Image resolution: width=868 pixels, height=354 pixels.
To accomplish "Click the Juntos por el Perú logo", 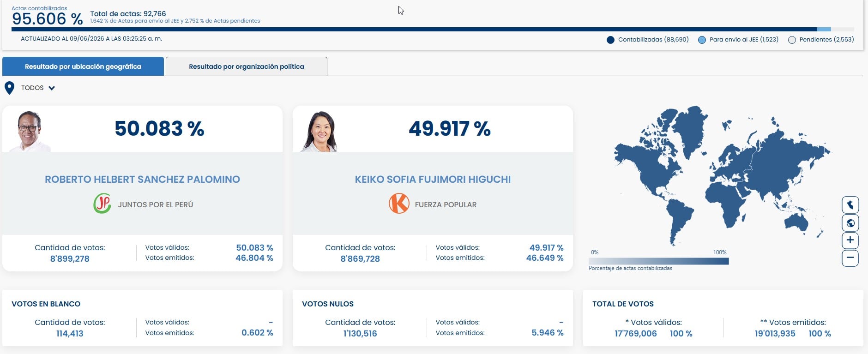I will pyautogui.click(x=102, y=204).
